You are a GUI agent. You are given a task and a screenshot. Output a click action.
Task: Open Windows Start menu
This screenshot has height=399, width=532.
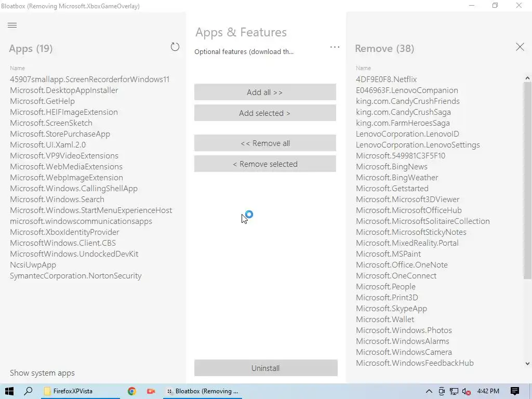coord(9,391)
